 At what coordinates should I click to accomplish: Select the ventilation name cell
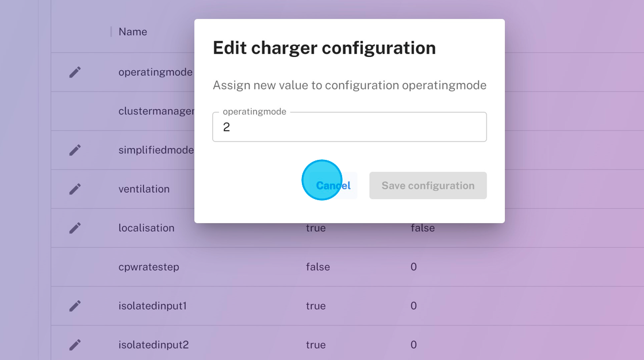(x=144, y=189)
